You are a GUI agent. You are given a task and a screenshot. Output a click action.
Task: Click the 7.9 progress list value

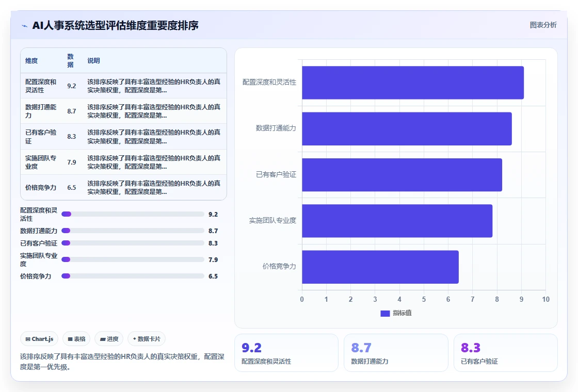click(x=213, y=260)
